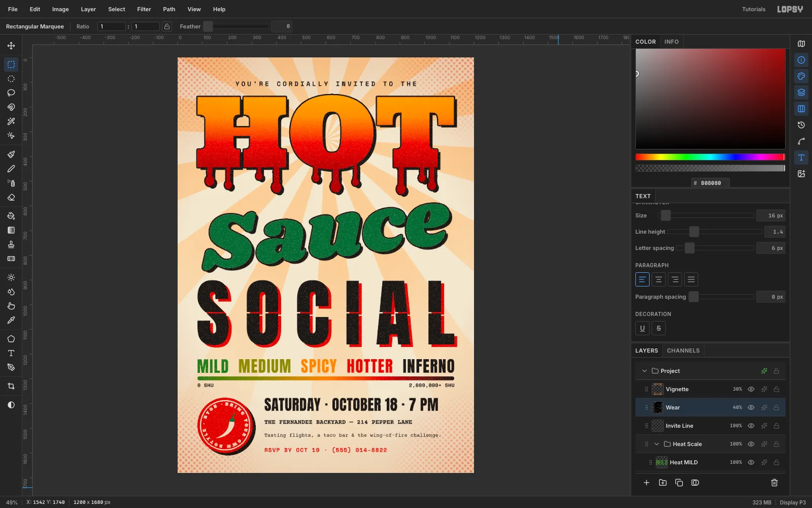812x508 pixels.
Task: Open the color palette panel icon
Action: pos(801,76)
